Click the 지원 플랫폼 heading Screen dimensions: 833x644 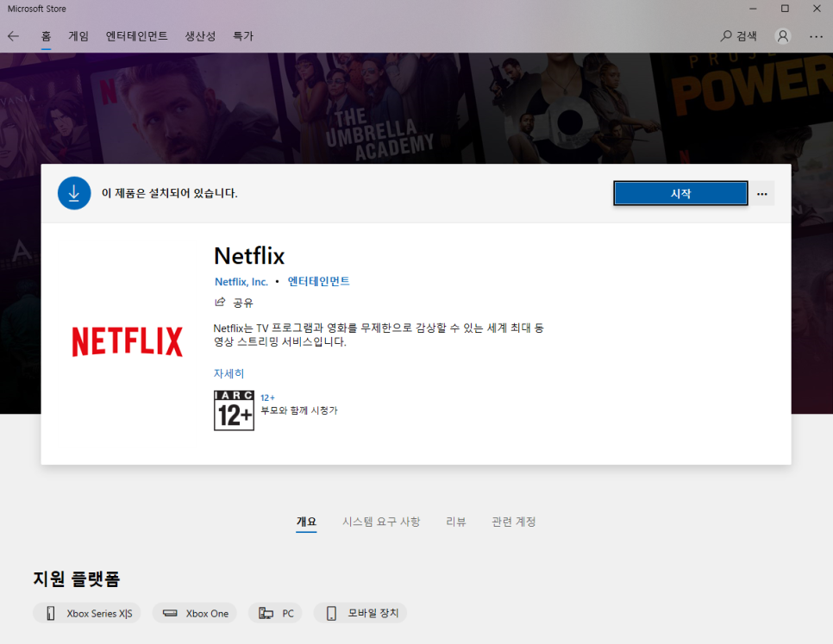(77, 578)
